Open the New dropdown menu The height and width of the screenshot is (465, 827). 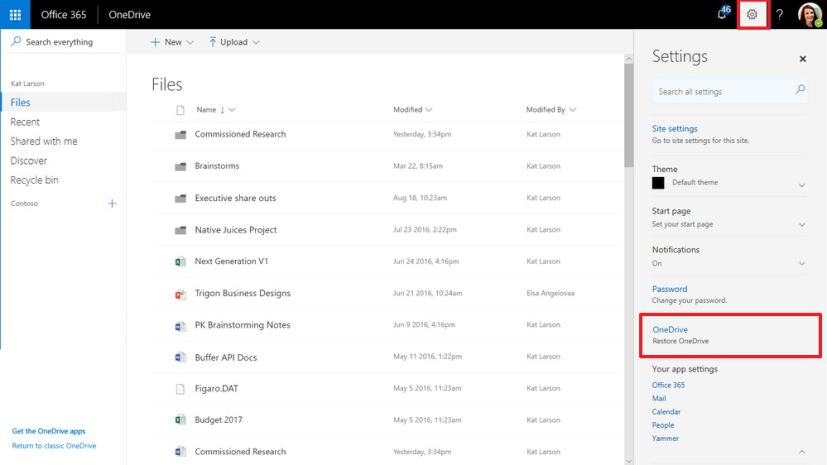pyautogui.click(x=172, y=42)
